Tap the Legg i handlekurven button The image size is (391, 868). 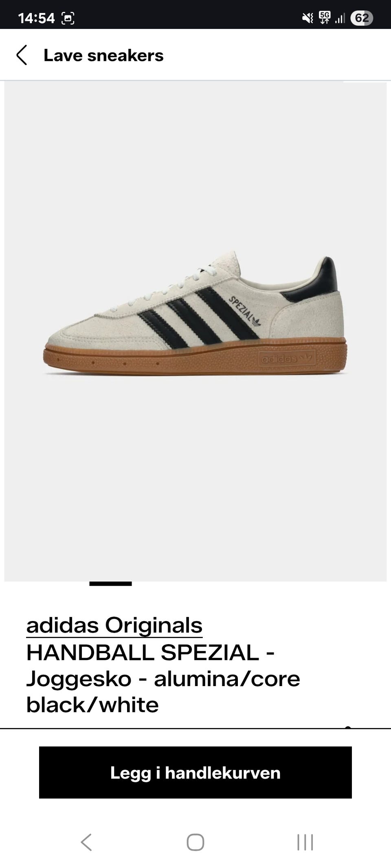coord(195,772)
